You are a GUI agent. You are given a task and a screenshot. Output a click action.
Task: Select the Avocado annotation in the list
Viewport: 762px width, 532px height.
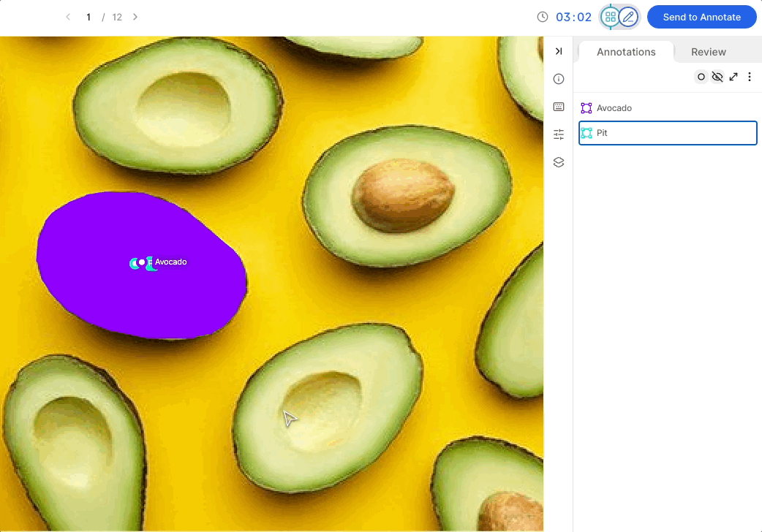(x=668, y=108)
